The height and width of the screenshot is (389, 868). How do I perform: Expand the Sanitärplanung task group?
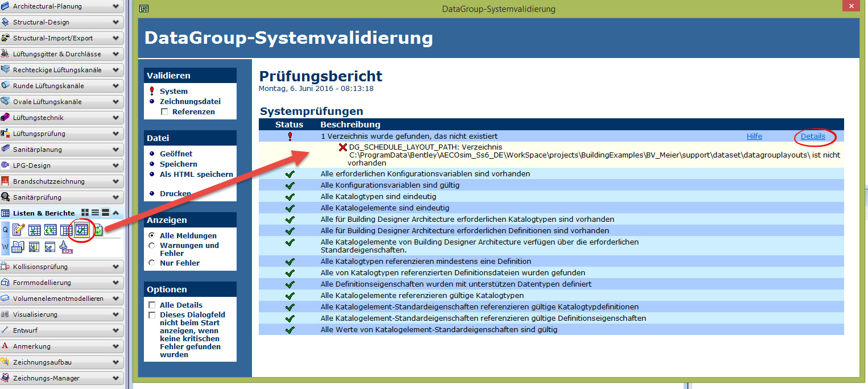tap(116, 150)
